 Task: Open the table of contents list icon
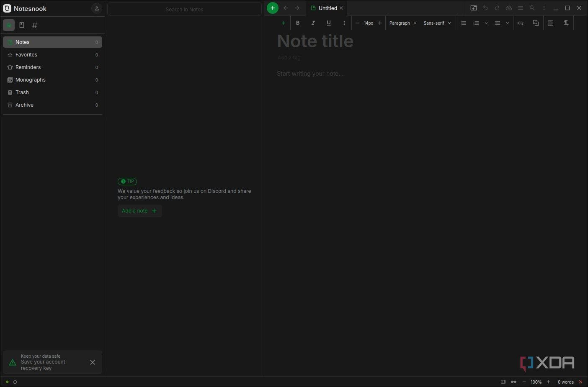(x=521, y=8)
